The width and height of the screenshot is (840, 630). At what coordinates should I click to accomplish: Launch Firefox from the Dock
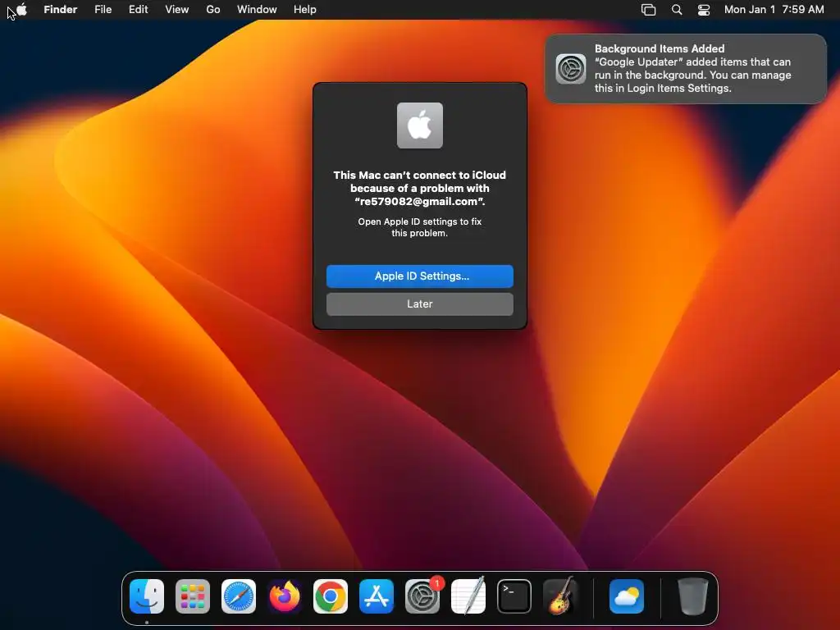(285, 596)
